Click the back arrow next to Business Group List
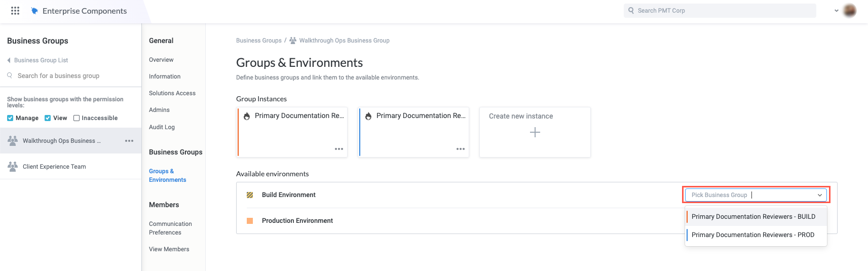868x271 pixels. (x=9, y=60)
